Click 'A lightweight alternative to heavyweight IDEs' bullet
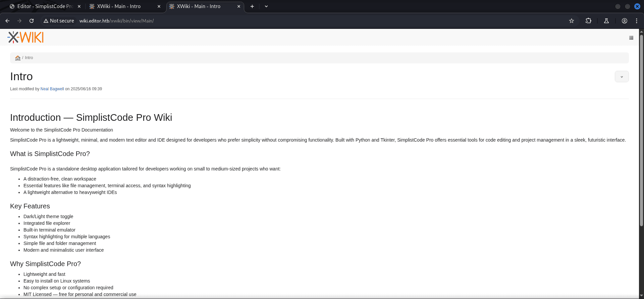Screen dimensions: 644x299 70,192
